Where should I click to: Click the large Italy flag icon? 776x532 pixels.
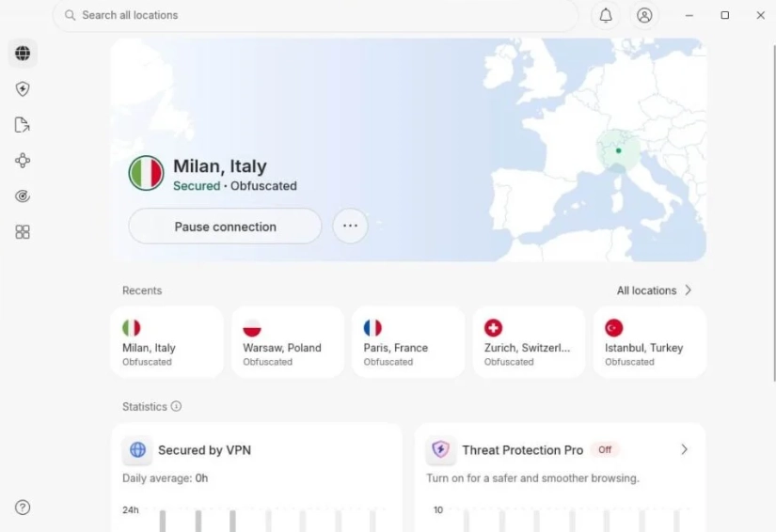146,173
